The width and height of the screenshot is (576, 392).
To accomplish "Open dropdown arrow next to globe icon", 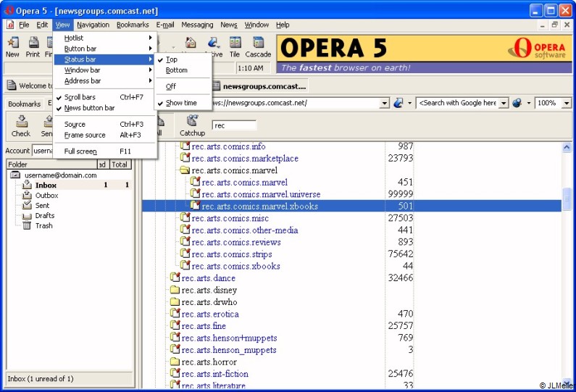I will tap(529, 103).
